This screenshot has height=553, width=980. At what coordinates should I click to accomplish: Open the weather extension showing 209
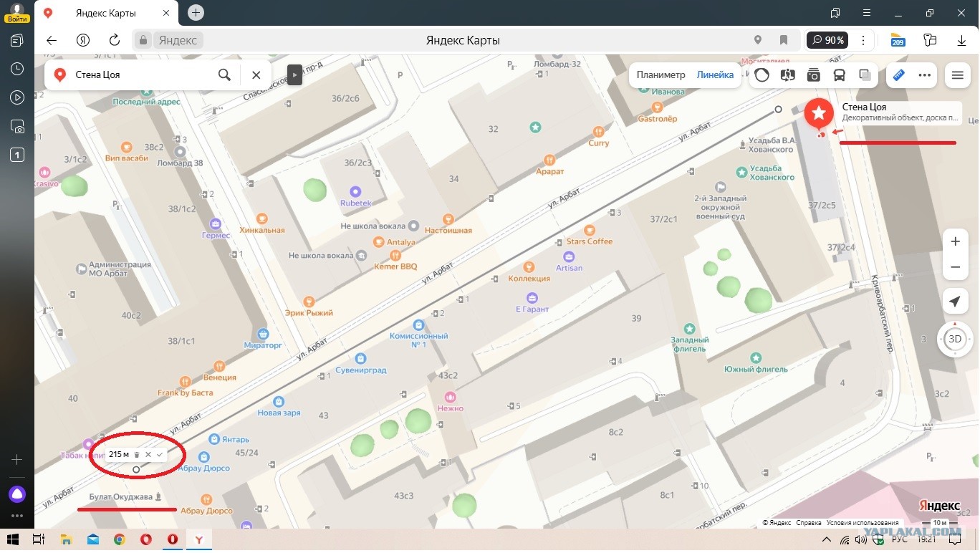tap(898, 40)
